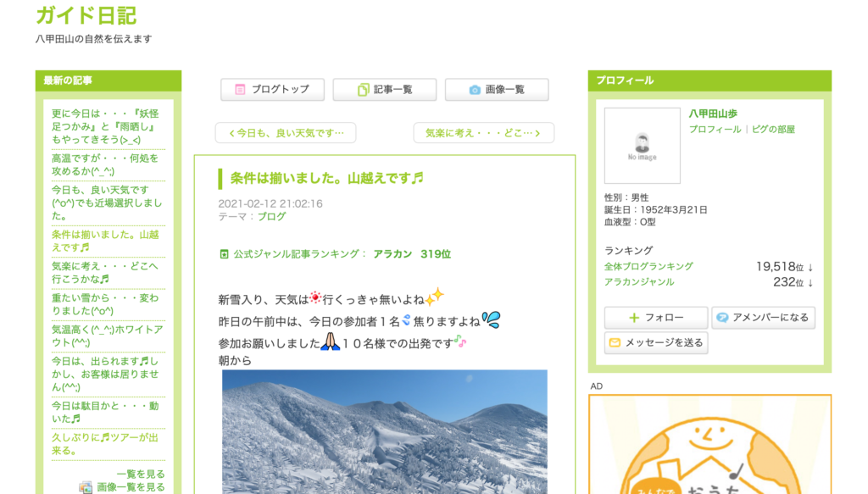Image resolution: width=868 pixels, height=494 pixels.
Task: Go to next post 気楽に考え・・・どこ…
Action: (483, 133)
